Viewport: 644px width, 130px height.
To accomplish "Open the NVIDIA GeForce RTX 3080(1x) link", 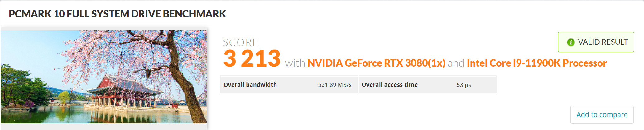I will [376, 63].
